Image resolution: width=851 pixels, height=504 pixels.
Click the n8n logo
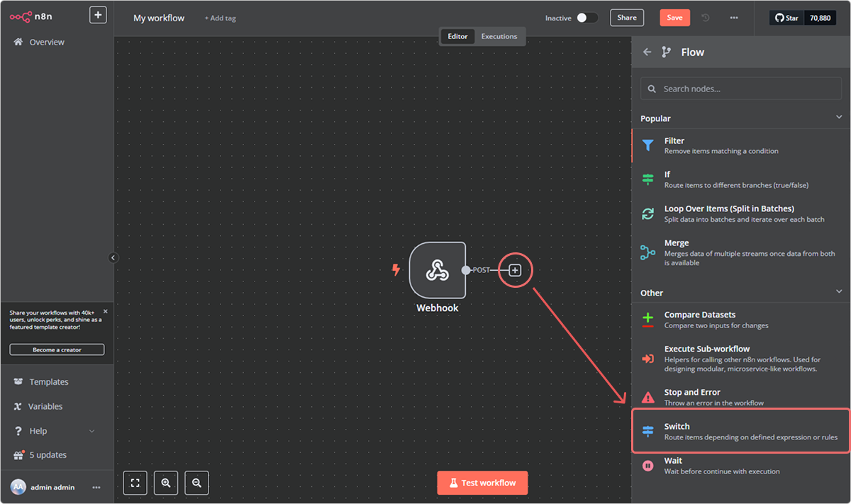(31, 17)
